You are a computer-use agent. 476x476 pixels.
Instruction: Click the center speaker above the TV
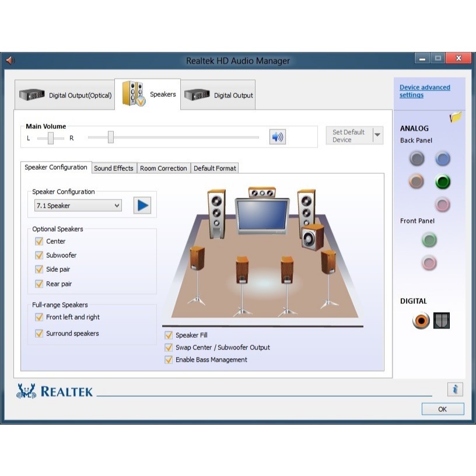(x=262, y=192)
